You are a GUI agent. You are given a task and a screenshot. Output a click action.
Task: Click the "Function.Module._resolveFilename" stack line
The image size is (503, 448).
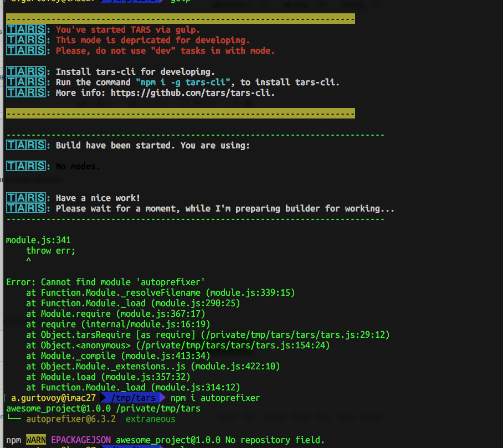coord(161,293)
